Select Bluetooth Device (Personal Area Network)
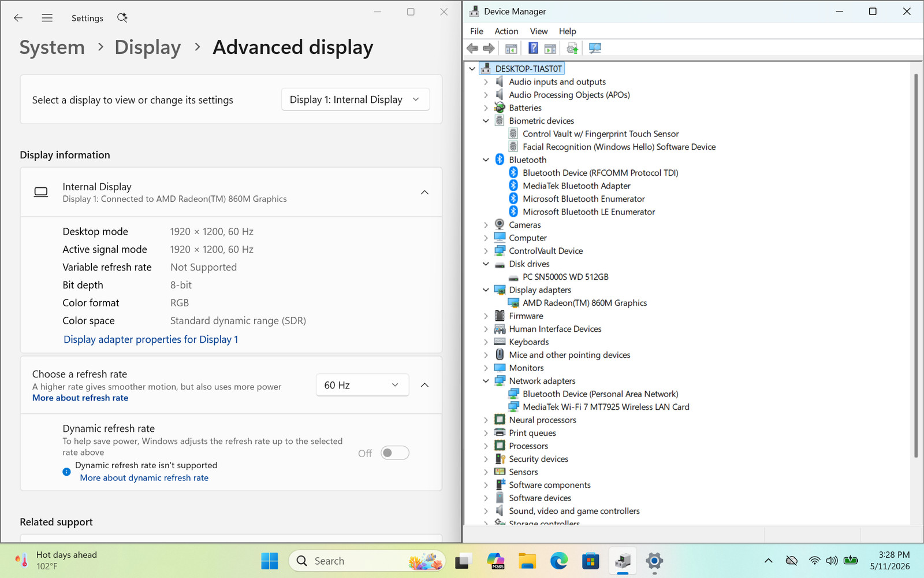The width and height of the screenshot is (924, 578). pos(601,394)
